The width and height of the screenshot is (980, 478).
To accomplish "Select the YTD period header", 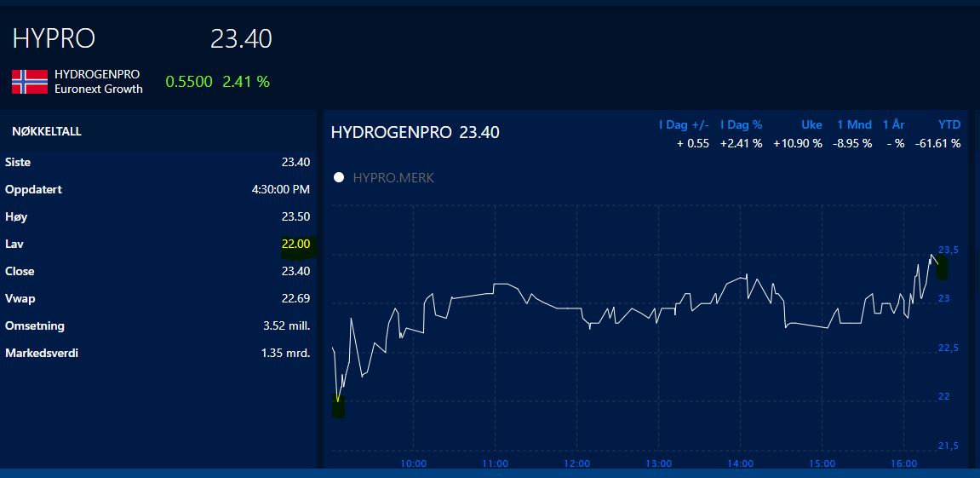I will point(948,125).
